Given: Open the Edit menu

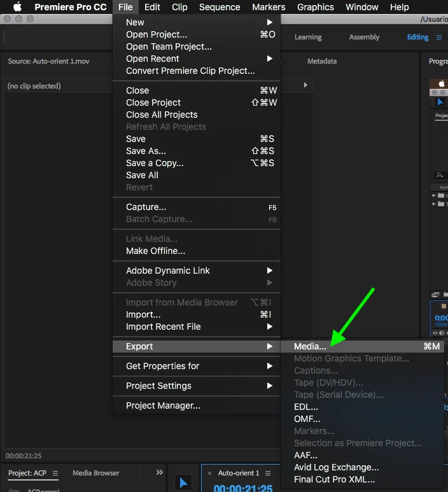Looking at the screenshot, I should click(x=152, y=7).
